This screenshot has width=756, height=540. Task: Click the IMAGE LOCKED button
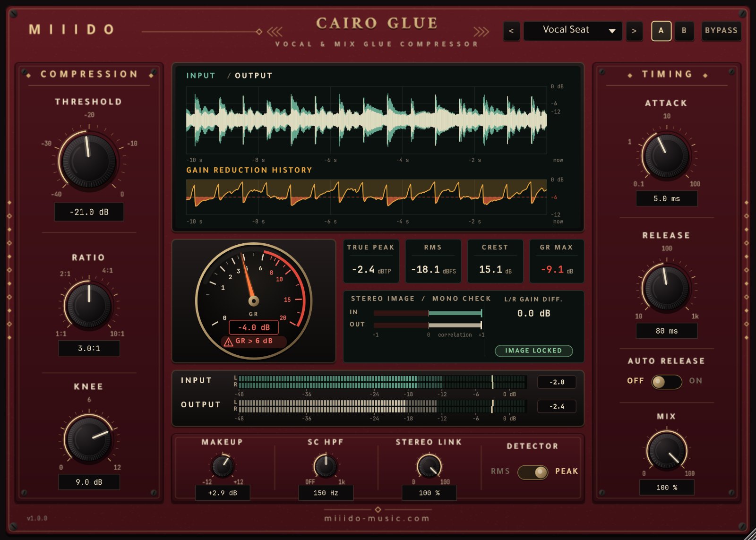tap(533, 351)
